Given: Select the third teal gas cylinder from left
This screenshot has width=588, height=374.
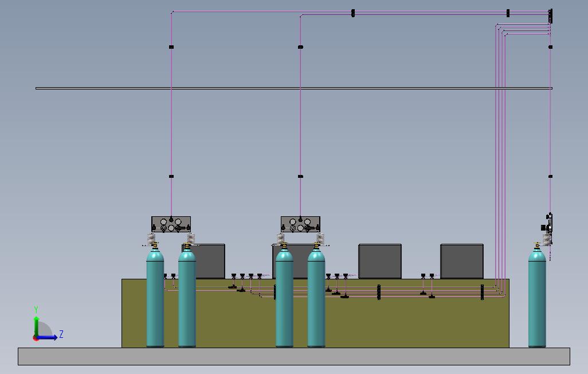Looking at the screenshot, I should tap(284, 298).
